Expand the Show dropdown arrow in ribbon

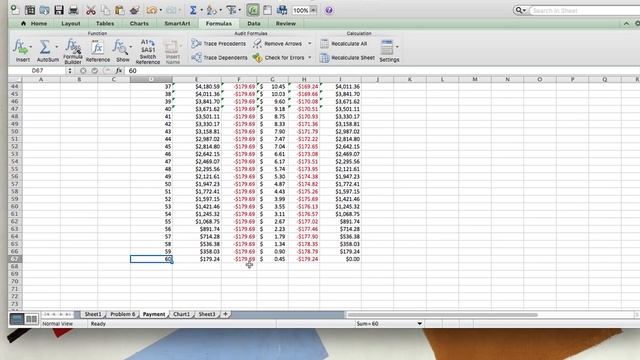click(x=131, y=47)
